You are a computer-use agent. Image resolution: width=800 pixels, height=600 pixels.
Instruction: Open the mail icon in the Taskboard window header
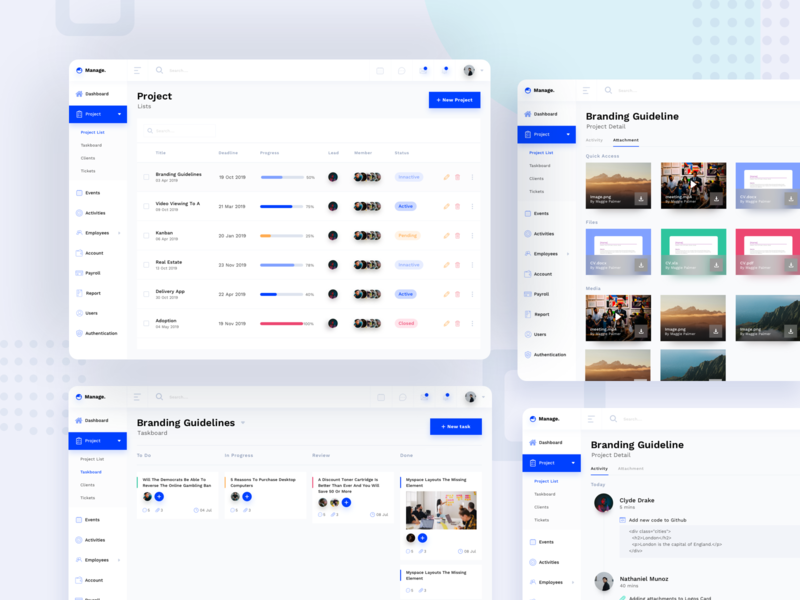[424, 397]
